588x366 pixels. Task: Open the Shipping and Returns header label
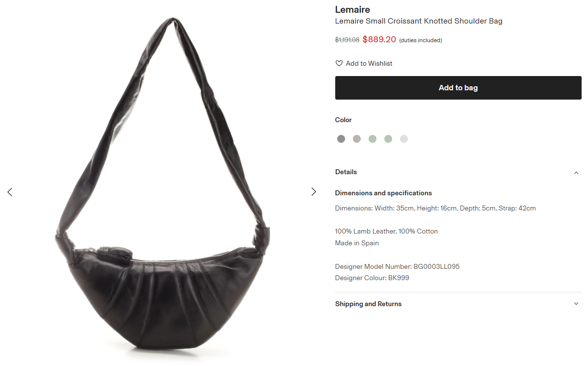pyautogui.click(x=368, y=304)
